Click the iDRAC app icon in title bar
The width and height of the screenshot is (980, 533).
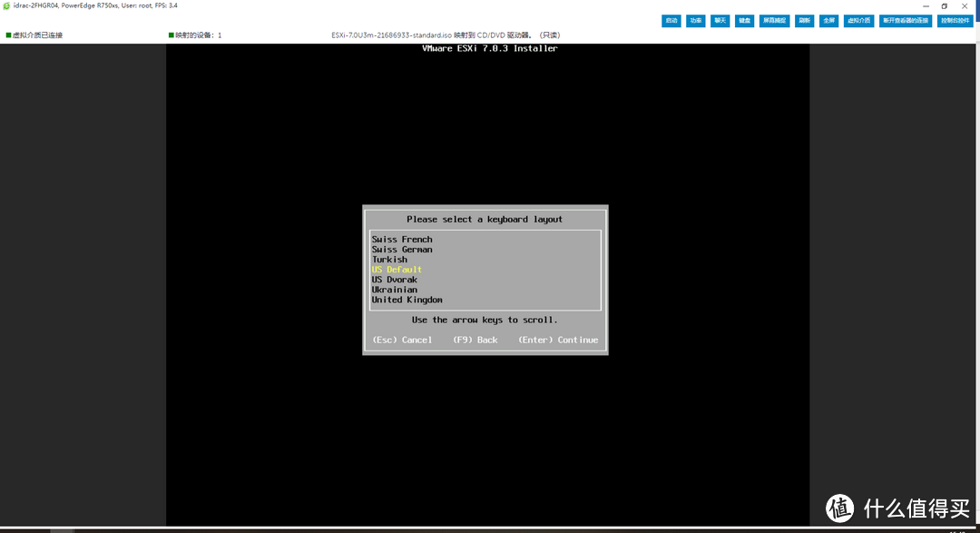(x=6, y=5)
